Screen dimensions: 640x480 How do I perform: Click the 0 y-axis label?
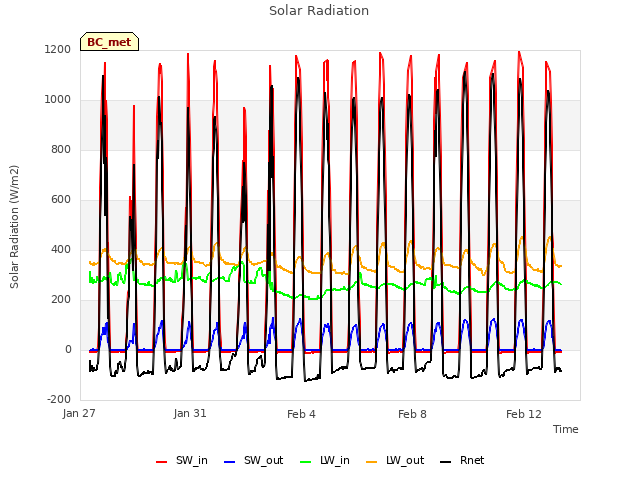click(68, 349)
